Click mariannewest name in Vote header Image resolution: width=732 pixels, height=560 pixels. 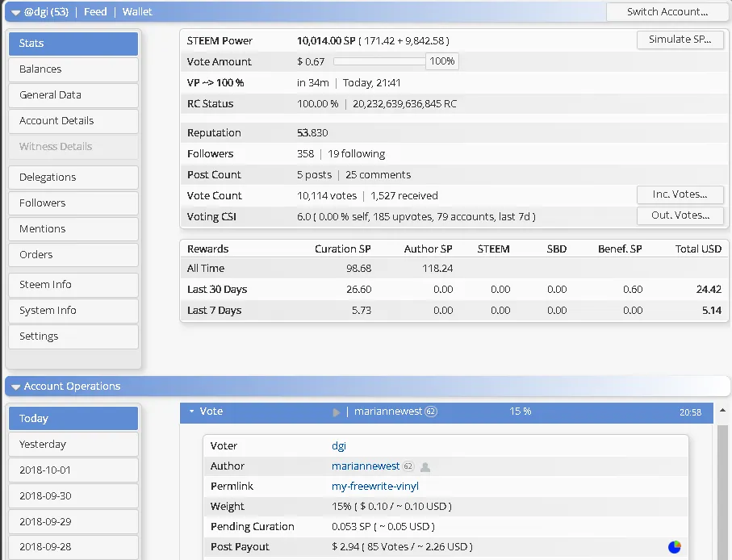coord(388,412)
